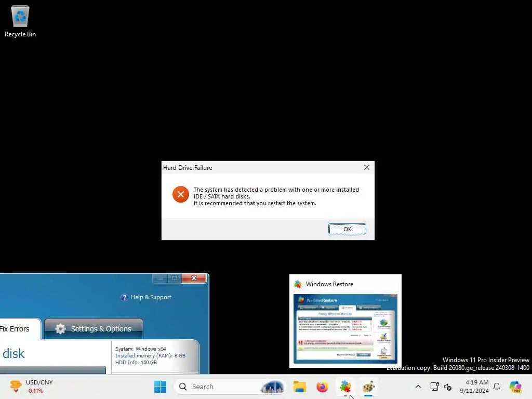
Task: Show hidden system tray icons
Action: [418, 387]
